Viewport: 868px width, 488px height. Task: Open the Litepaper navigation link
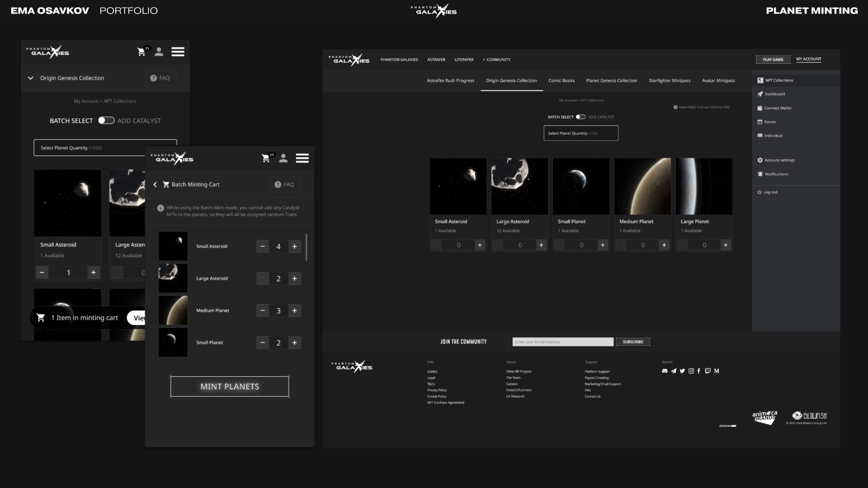(x=464, y=60)
